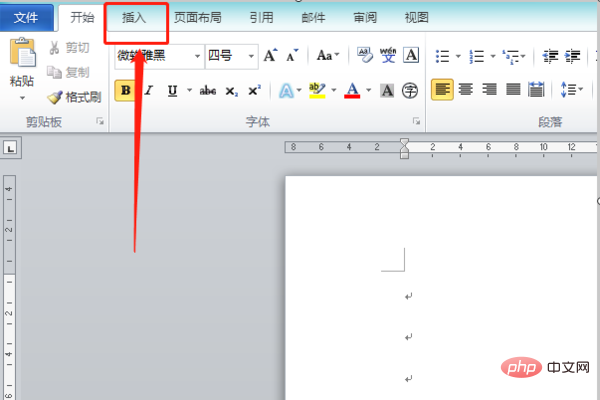Screen dimensions: 600x400
Task: Click the tab selector box left of ruler
Action: click(x=11, y=148)
